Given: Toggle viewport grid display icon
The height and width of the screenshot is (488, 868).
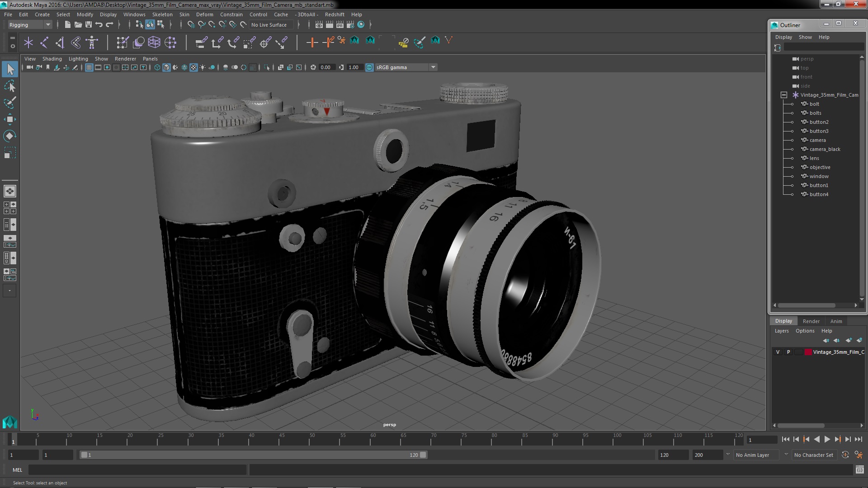Looking at the screenshot, I should point(89,67).
